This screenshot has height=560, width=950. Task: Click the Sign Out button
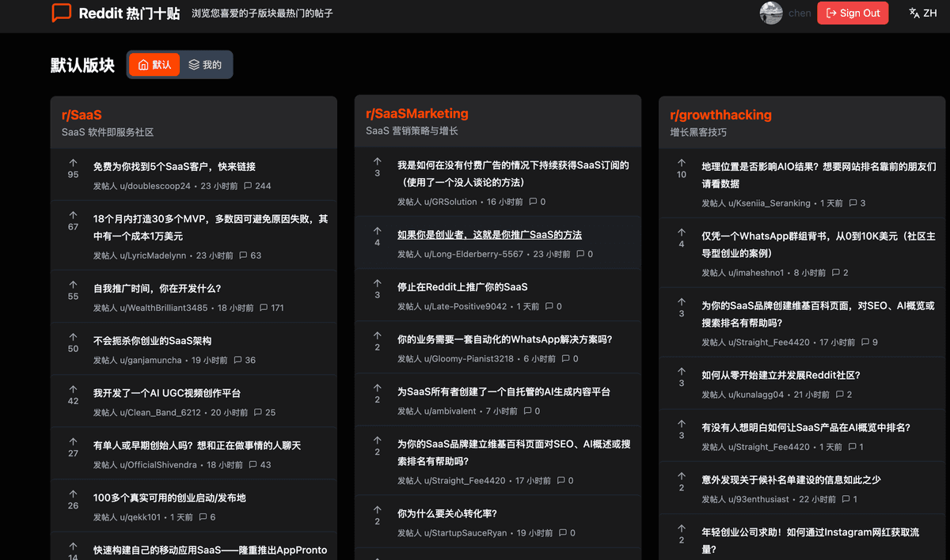[x=853, y=13]
